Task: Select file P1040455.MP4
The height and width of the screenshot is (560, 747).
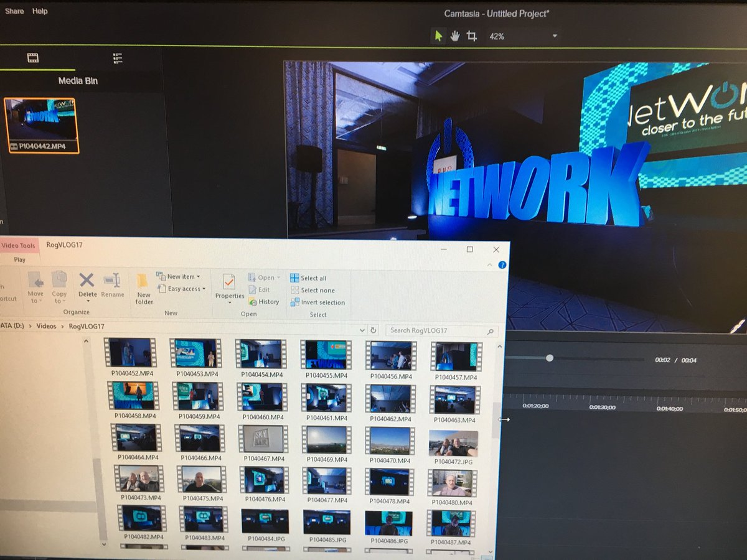Action: click(x=326, y=359)
